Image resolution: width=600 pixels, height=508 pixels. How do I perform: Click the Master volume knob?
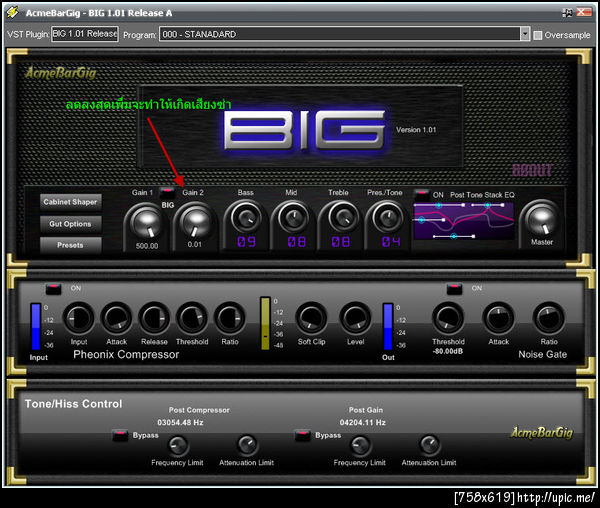541,221
